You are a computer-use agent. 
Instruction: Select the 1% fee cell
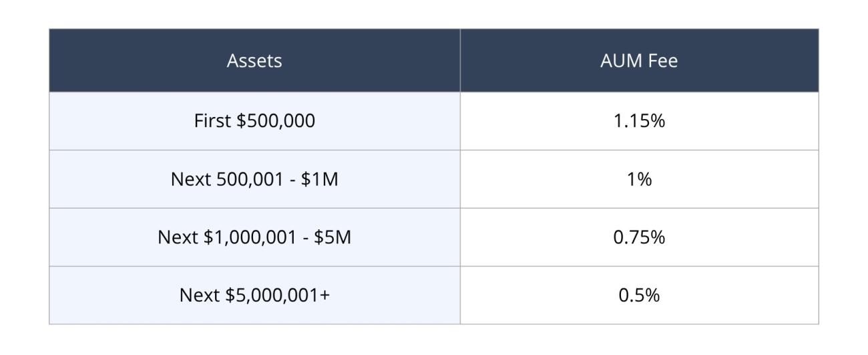(639, 179)
